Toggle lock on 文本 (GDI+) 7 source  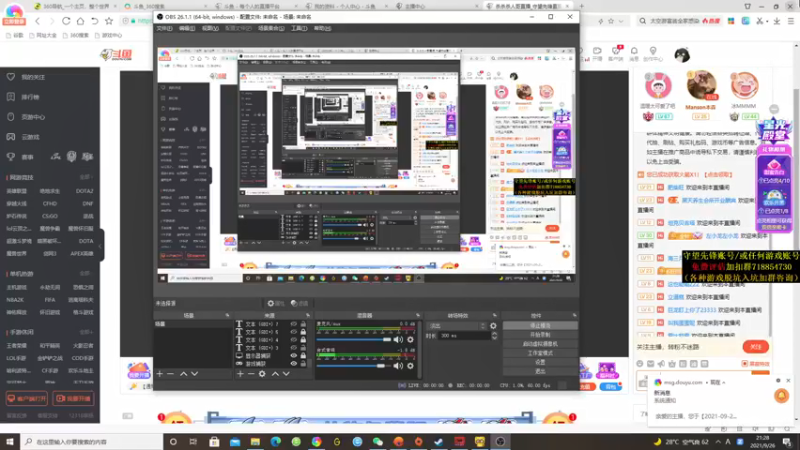(x=303, y=324)
